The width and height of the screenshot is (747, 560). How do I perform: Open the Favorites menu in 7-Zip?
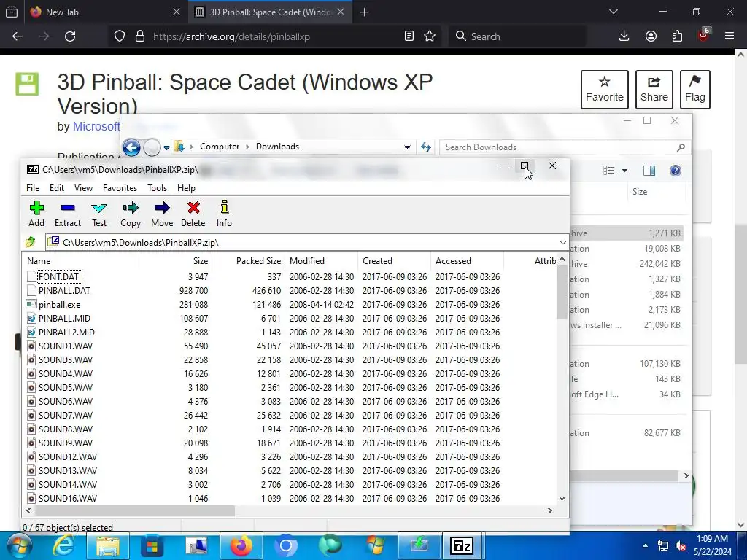click(x=120, y=188)
